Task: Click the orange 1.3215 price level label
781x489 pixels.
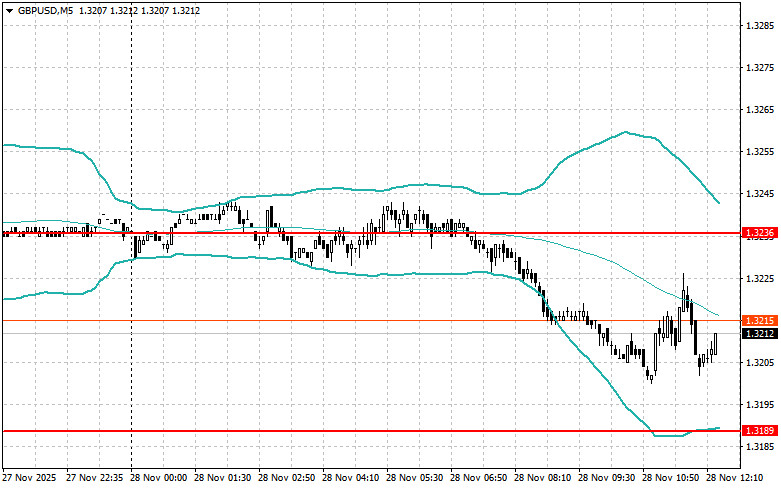Action: [x=760, y=321]
